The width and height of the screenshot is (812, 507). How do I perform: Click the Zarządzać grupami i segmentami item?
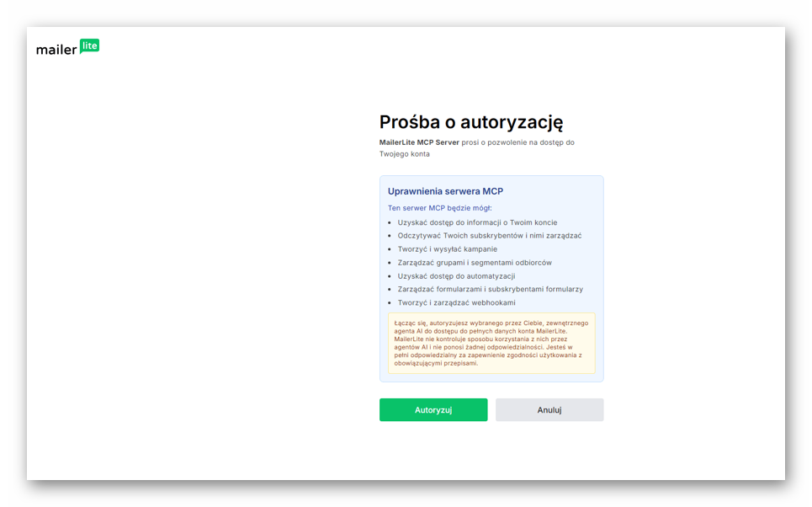(x=475, y=262)
